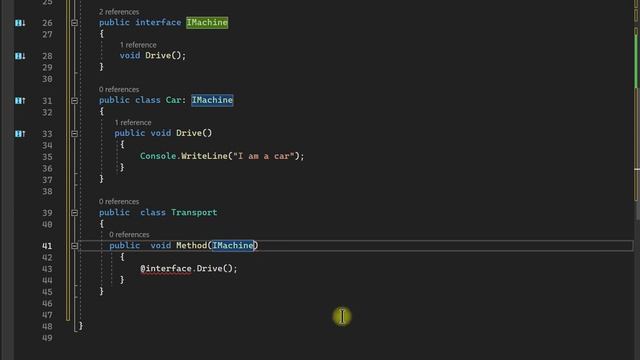
Task: Click the interface keyword on line 26
Action: click(158, 22)
